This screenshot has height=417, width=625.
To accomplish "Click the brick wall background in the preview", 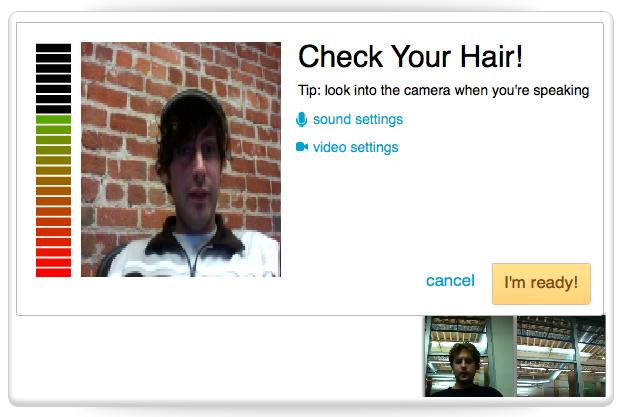I will (x=120, y=120).
